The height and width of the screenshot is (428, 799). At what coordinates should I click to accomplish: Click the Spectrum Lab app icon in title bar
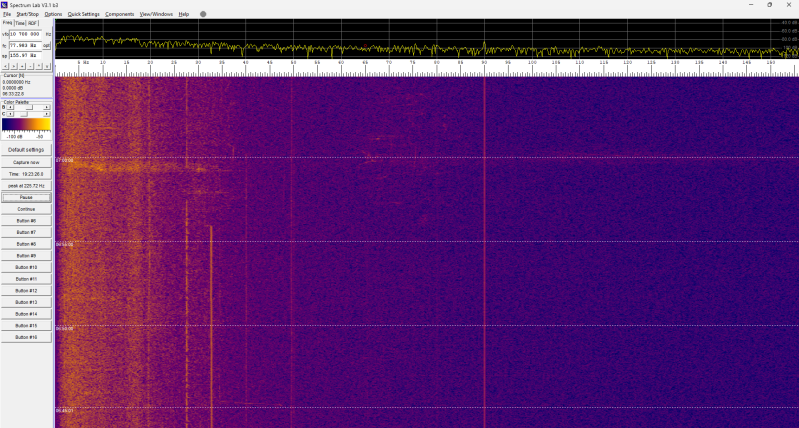[x=5, y=5]
